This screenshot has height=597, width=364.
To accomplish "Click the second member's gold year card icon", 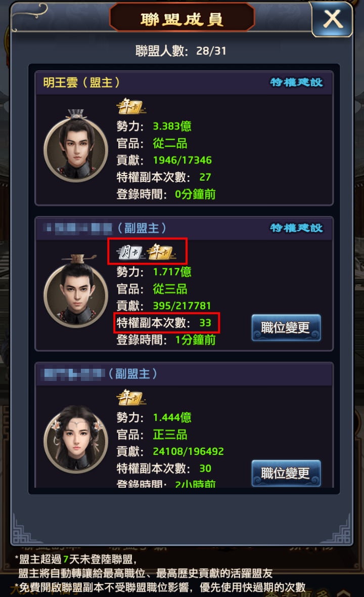I will [161, 252].
